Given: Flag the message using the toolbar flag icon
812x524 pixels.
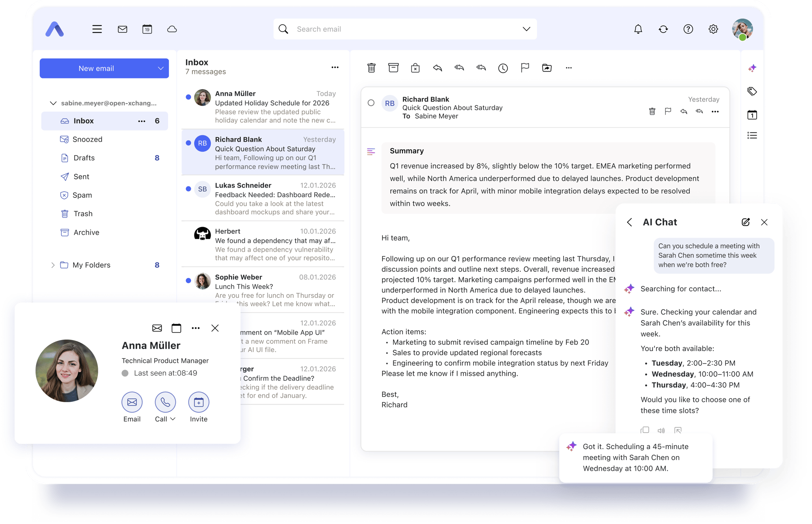Looking at the screenshot, I should [525, 67].
